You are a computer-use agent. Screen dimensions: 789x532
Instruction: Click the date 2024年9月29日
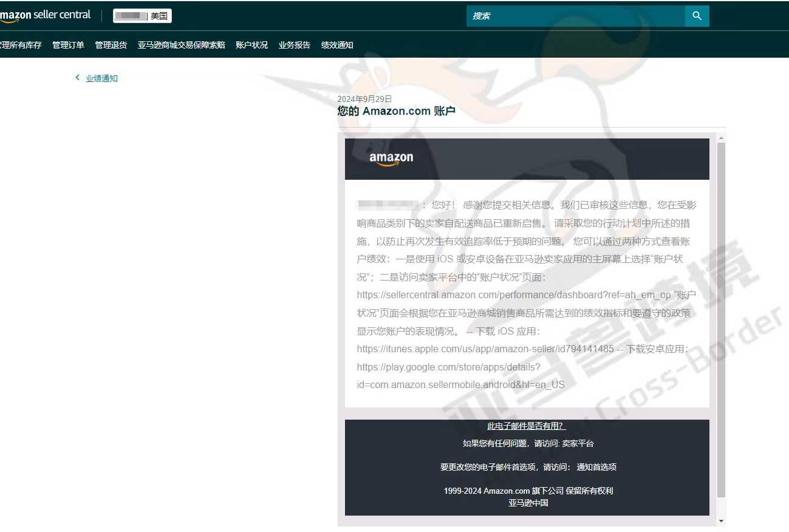[x=364, y=99]
